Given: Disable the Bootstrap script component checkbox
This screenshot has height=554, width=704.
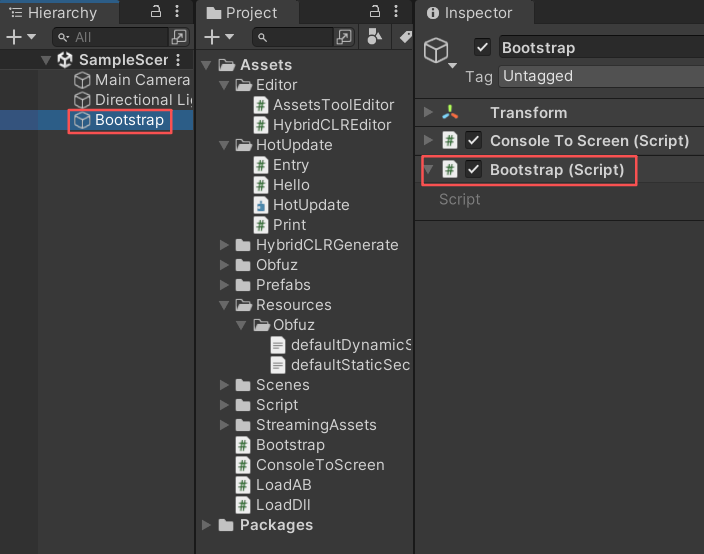Looking at the screenshot, I should coord(474,170).
